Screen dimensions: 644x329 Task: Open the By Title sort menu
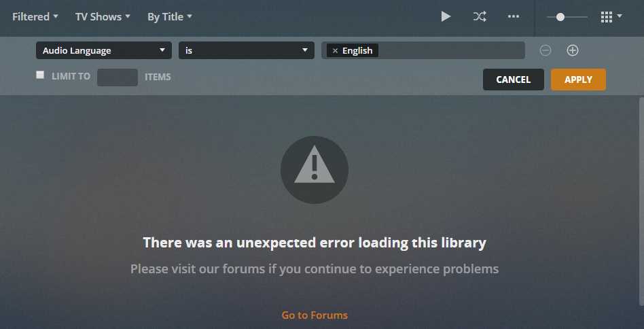(x=170, y=17)
